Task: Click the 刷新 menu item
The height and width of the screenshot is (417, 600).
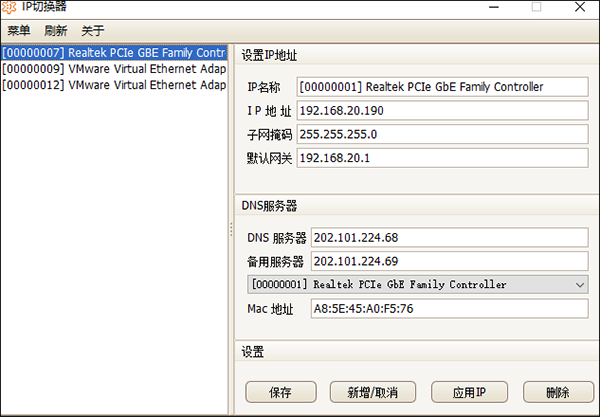Action: (x=56, y=31)
